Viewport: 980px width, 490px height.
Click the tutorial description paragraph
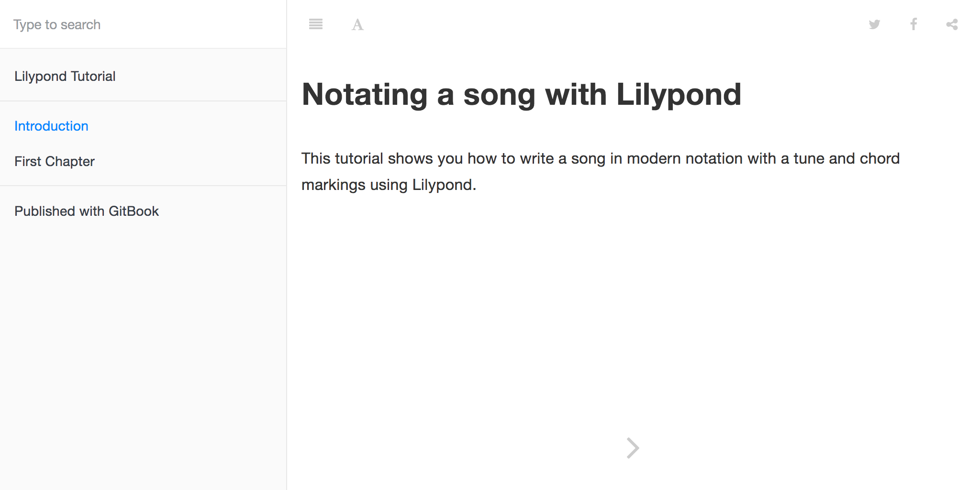coord(601,171)
